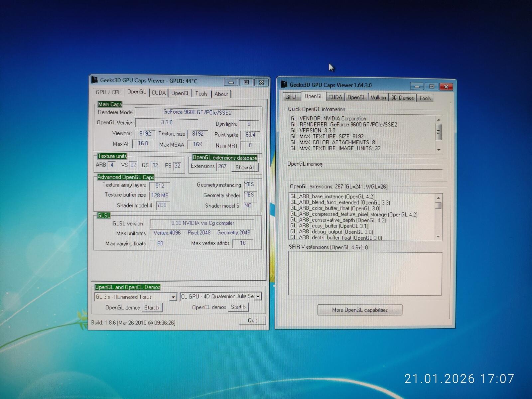Open the OpenCL tab in the GPU1 window
This screenshot has height=399, width=532.
pos(180,93)
